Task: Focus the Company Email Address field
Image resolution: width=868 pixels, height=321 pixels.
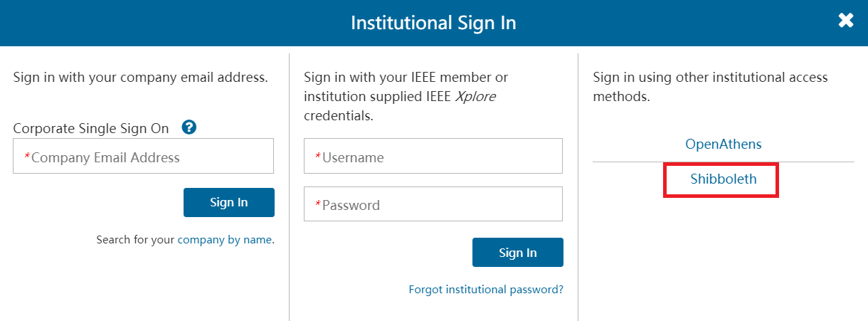Action: click(x=143, y=157)
